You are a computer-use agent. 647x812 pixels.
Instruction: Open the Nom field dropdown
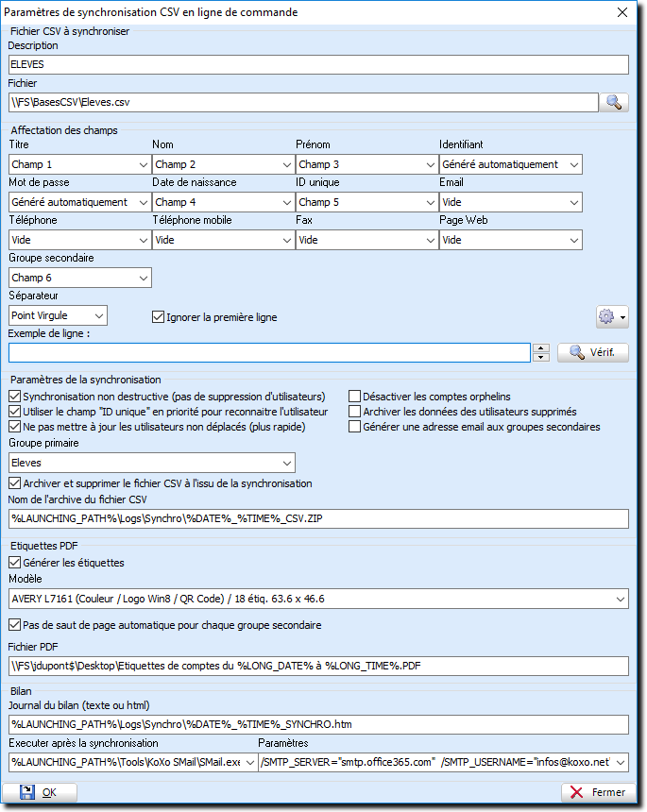224,164
